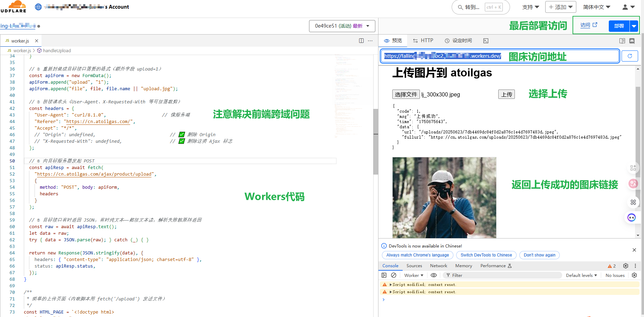
Task: Open the 0e49ce51 version dropdown
Action: 342,26
